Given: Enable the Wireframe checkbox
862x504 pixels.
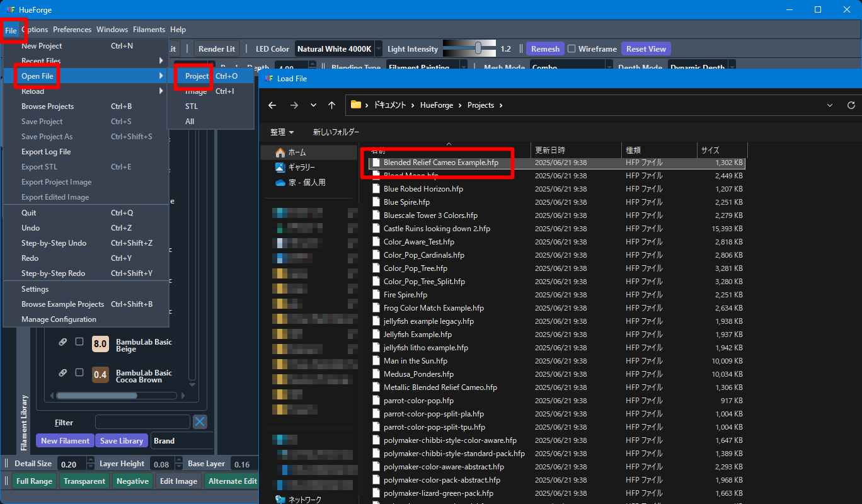Looking at the screenshot, I should pyautogui.click(x=572, y=49).
